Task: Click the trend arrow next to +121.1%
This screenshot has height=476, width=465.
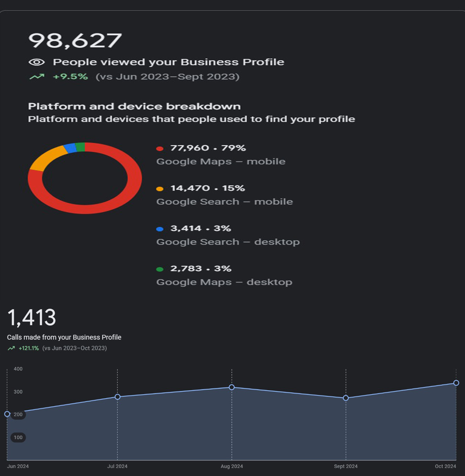Action: [11, 348]
